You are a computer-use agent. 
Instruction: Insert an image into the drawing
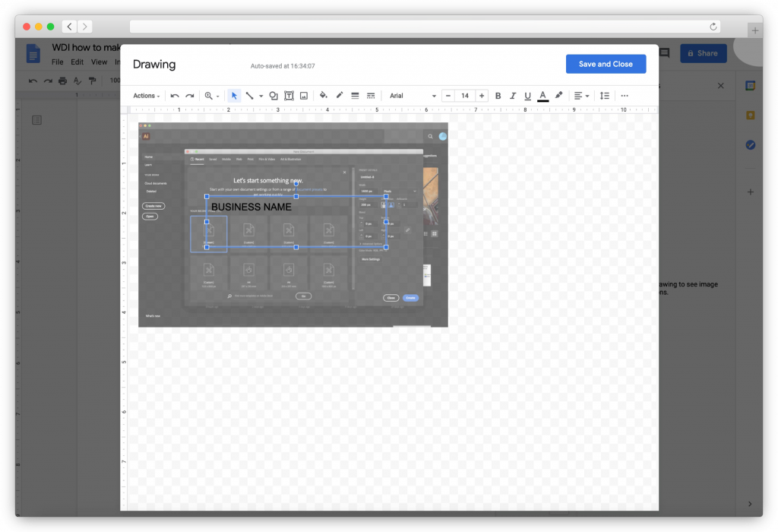point(303,95)
